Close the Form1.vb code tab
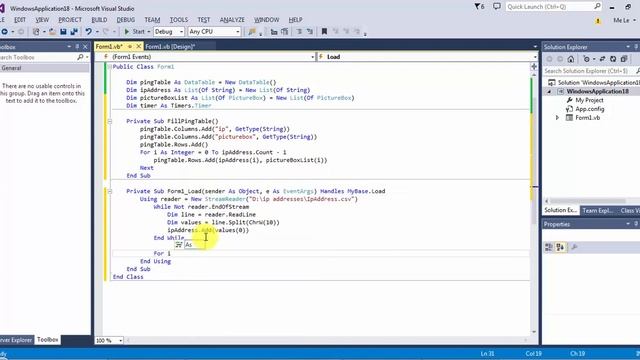Viewport: 640px width, 360px height. tap(139, 47)
